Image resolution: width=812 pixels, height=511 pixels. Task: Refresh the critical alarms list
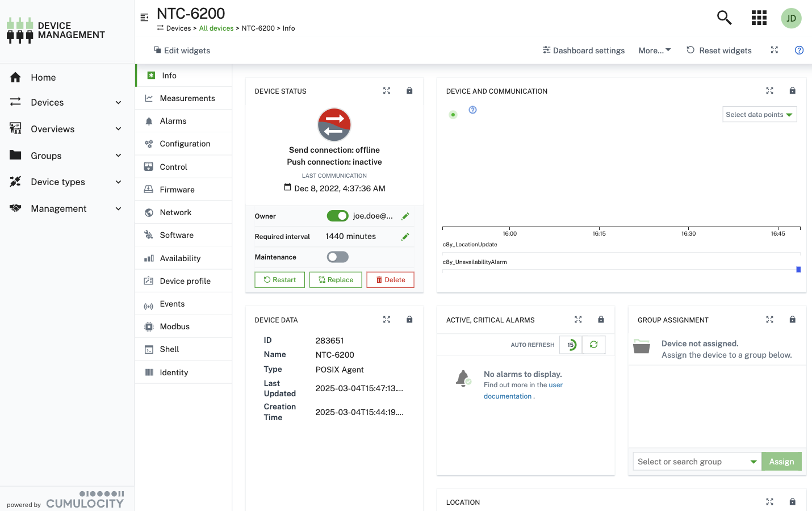coord(594,345)
